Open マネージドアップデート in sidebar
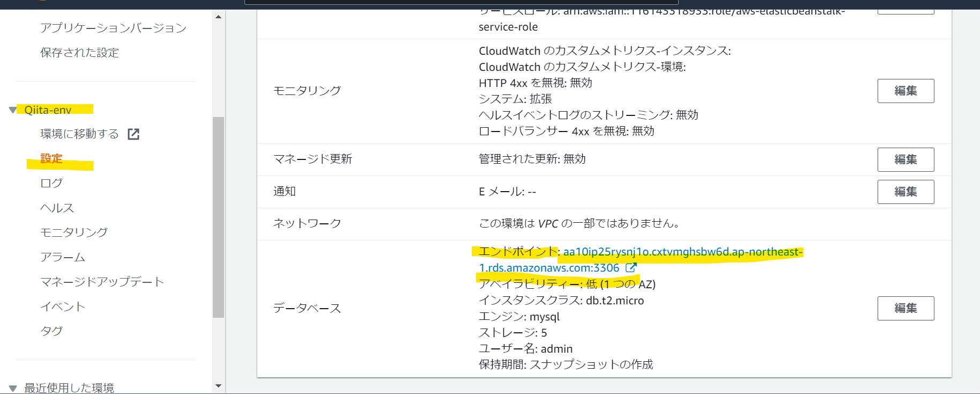The width and height of the screenshot is (980, 394). pos(102,282)
